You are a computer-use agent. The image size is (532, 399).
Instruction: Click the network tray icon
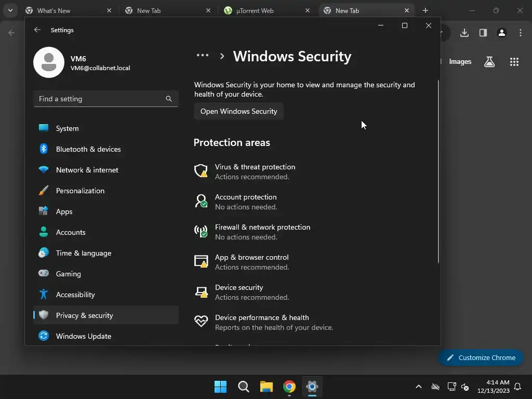451,387
